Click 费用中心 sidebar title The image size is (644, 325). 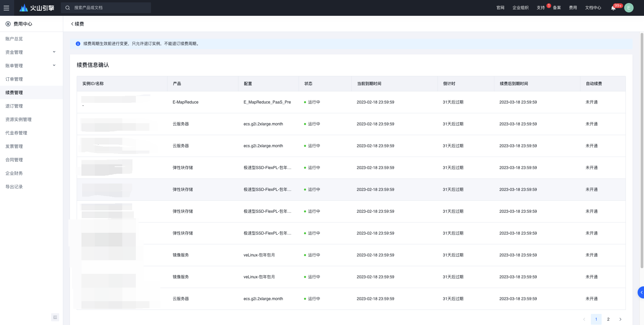click(23, 24)
